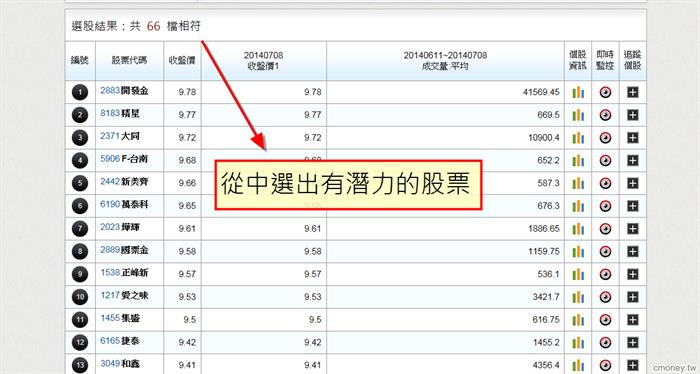Open stock info chart for 2883 開發金
Image resolution: width=700 pixels, height=374 pixels.
click(578, 92)
